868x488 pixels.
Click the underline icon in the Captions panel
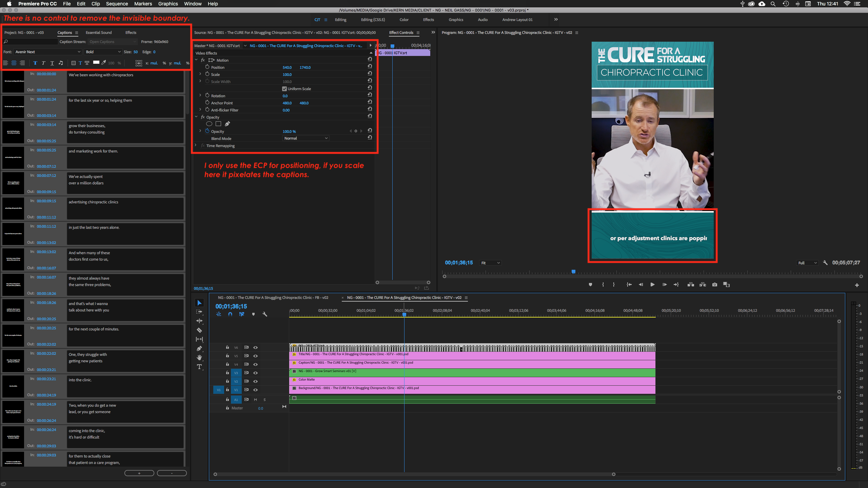[x=52, y=63]
